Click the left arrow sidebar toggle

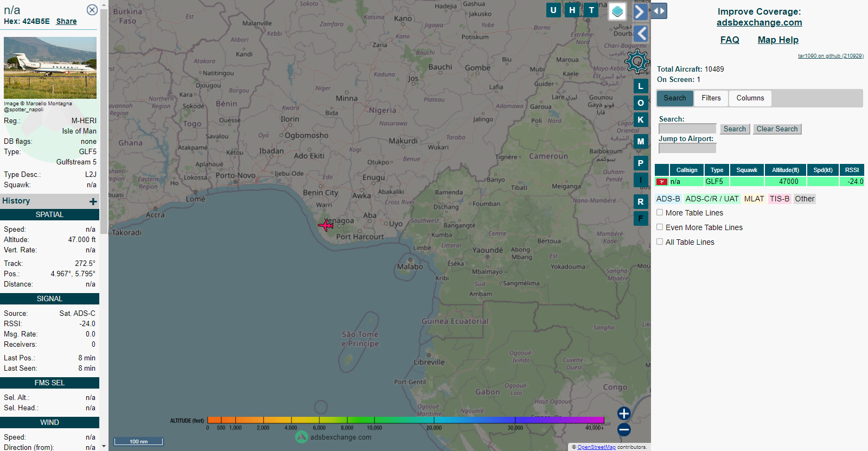pyautogui.click(x=641, y=34)
